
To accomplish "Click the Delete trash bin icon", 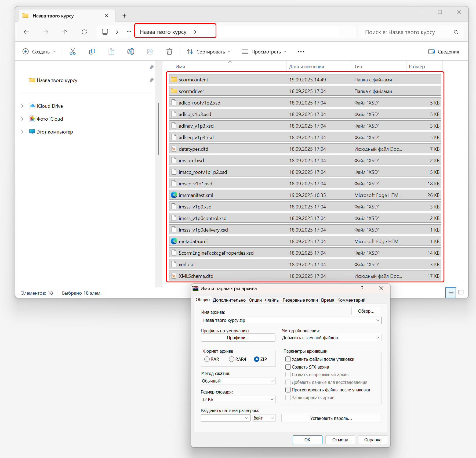I will pos(169,52).
